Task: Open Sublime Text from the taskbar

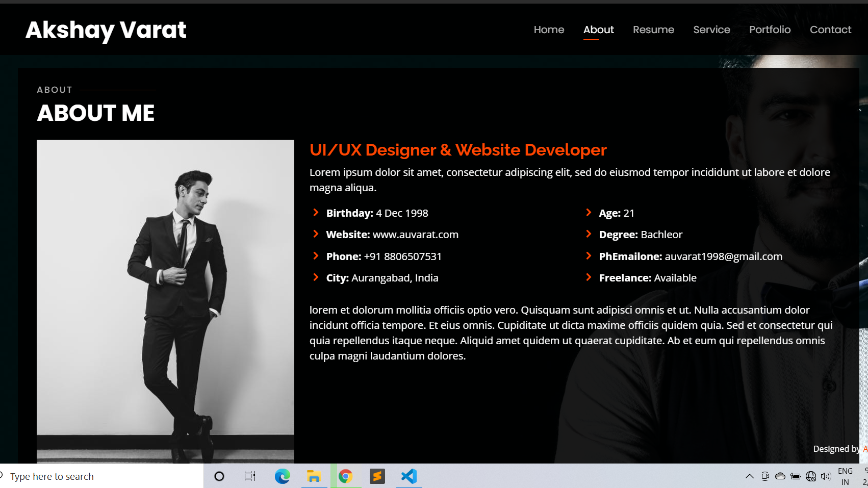Action: 377,476
